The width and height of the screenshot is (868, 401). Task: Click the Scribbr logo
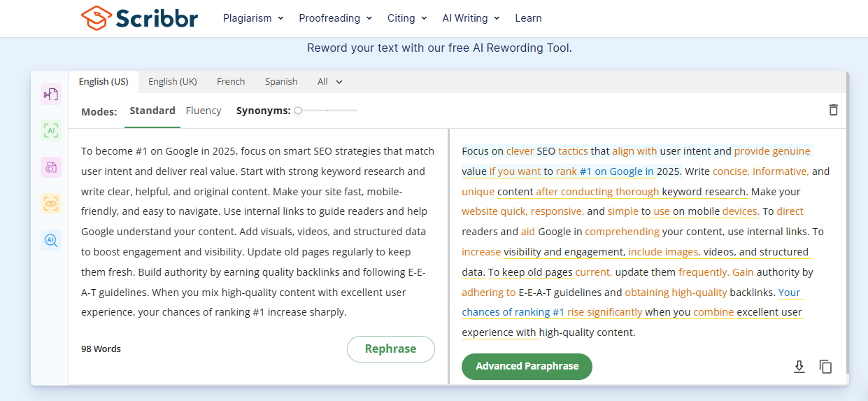pyautogui.click(x=139, y=18)
